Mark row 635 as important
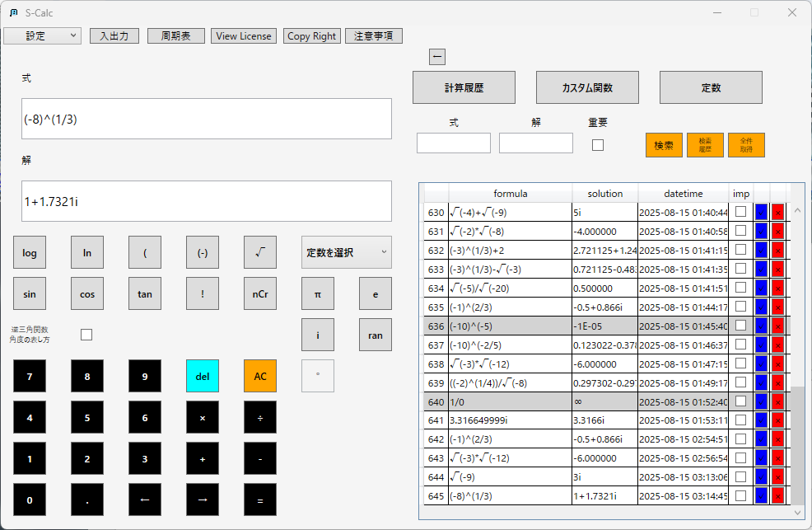 point(740,306)
